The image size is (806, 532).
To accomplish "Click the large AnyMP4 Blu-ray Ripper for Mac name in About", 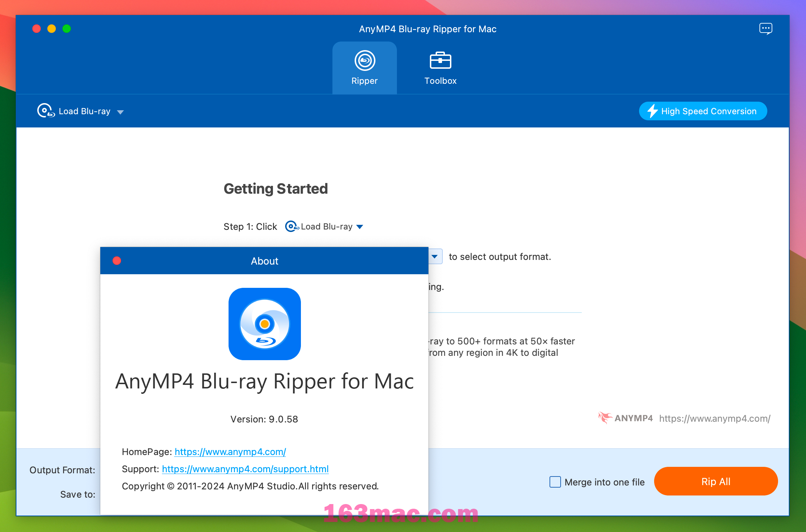I will [x=265, y=381].
